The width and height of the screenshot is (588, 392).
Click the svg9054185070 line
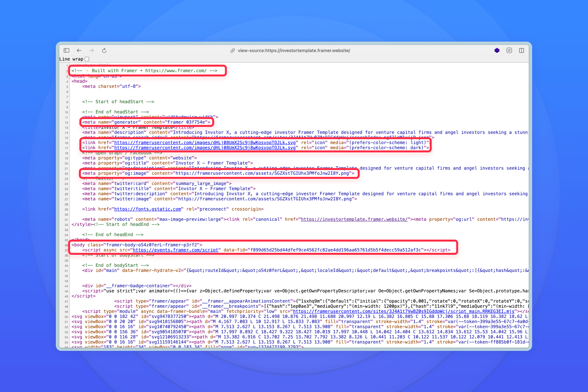coord(300,332)
